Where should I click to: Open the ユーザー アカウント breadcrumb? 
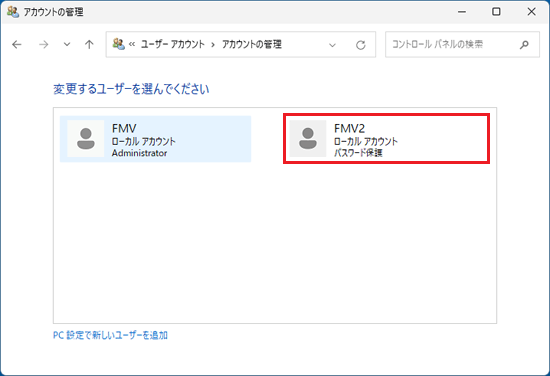(x=173, y=44)
